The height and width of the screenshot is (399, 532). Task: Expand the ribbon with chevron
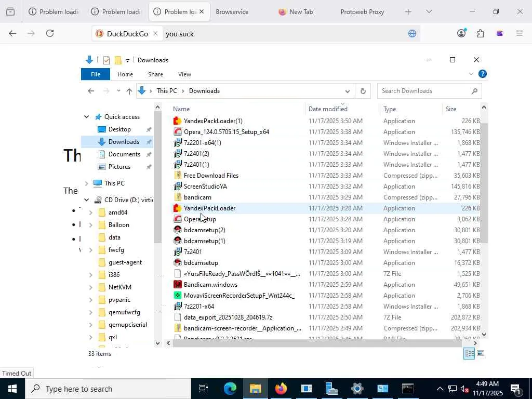tap(471, 74)
